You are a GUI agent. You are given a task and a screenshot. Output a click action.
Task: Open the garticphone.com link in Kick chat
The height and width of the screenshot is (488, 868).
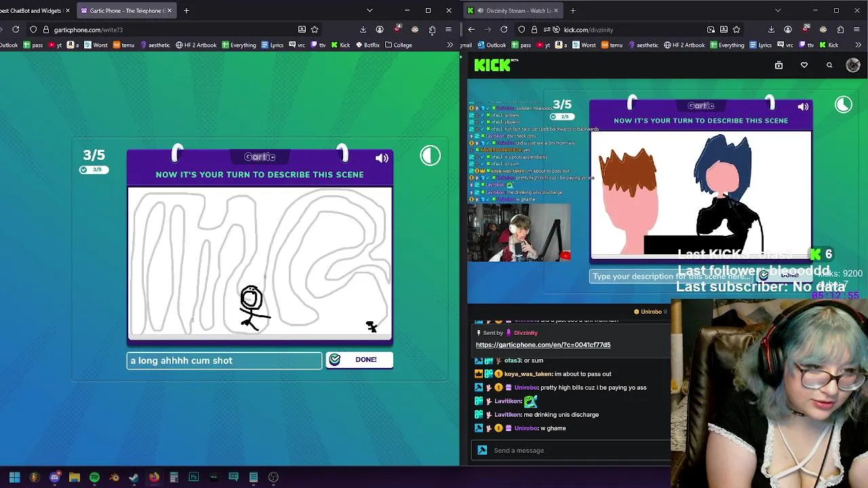point(543,345)
